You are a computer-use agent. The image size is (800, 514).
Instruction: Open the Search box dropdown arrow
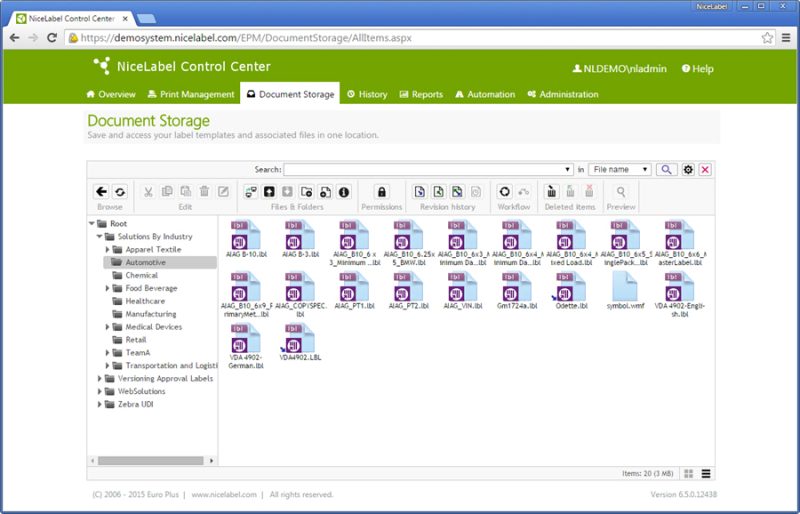(567, 169)
